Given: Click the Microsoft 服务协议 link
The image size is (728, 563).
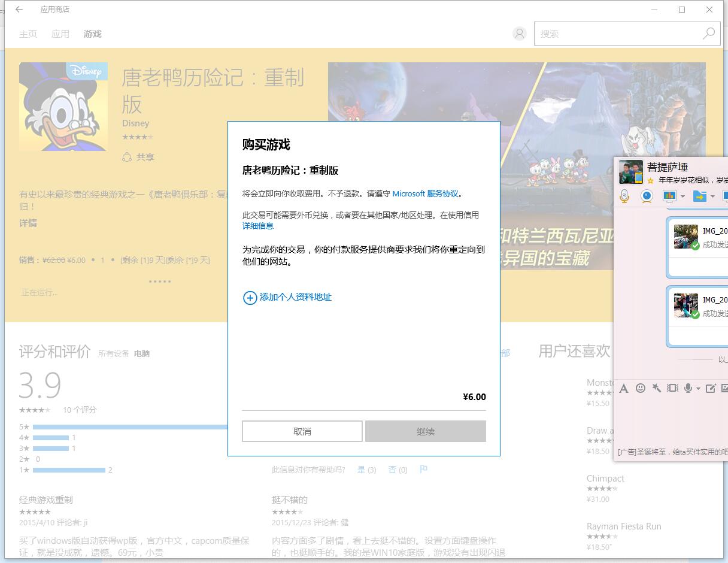Looking at the screenshot, I should pyautogui.click(x=425, y=193).
